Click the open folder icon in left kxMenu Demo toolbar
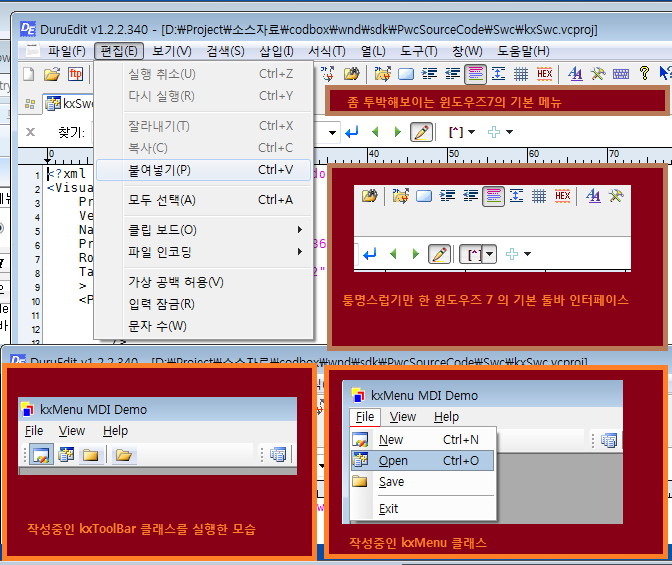Screen dimensions: 672x565 (x=124, y=454)
